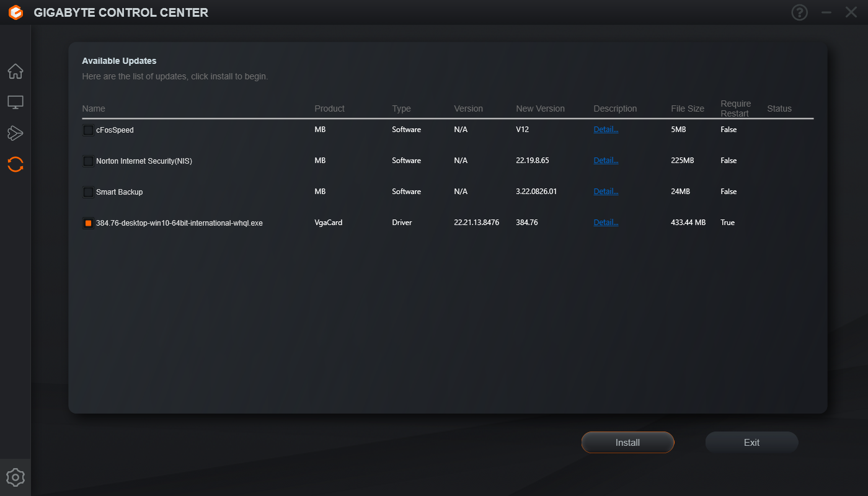Click the File Size column header
Image resolution: width=868 pixels, height=496 pixels.
[688, 108]
